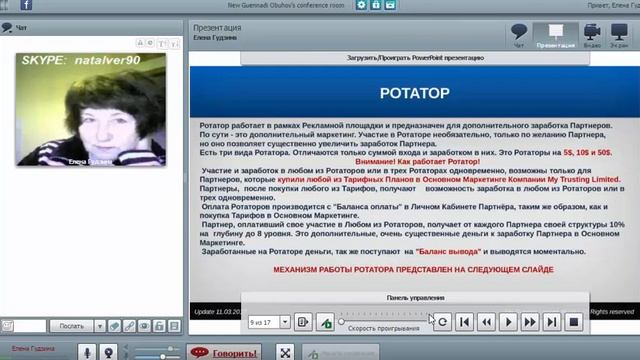The image size is (640, 360).
Task: Click the emoticon icon left of chat input
Action: [7, 326]
